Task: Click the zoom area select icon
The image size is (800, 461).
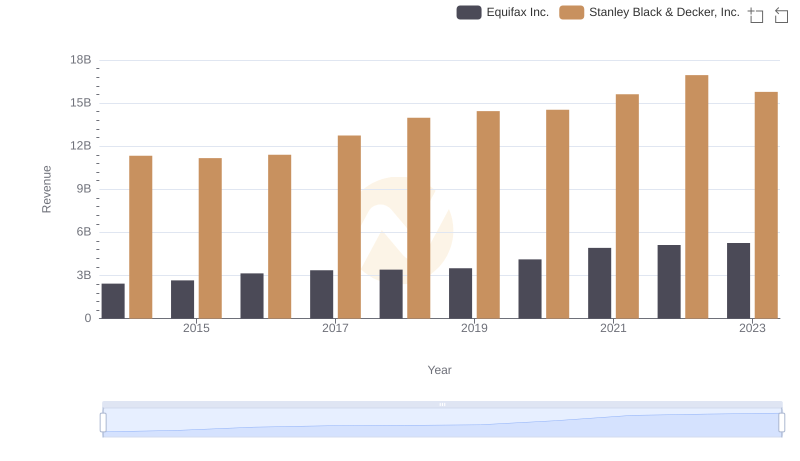Action: point(756,15)
